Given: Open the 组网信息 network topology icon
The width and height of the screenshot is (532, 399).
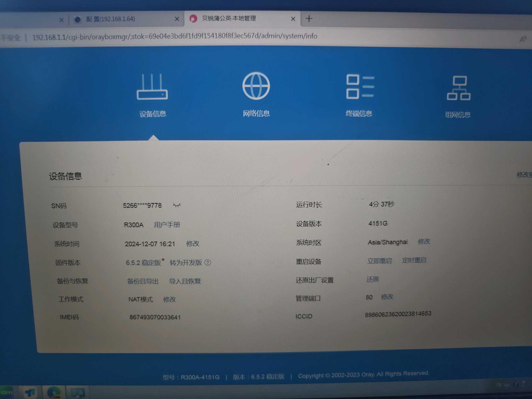Looking at the screenshot, I should (458, 88).
